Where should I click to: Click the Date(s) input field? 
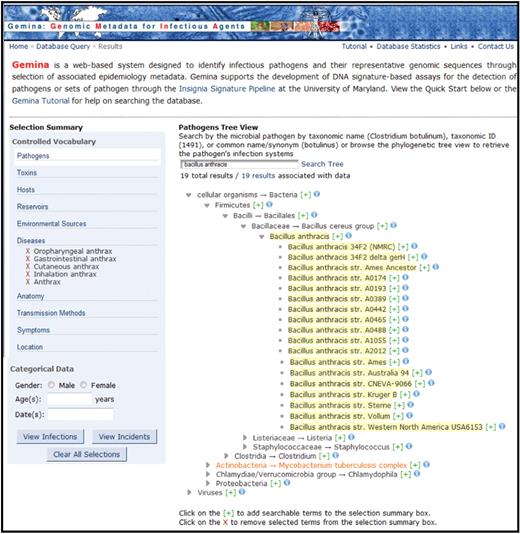[80, 414]
